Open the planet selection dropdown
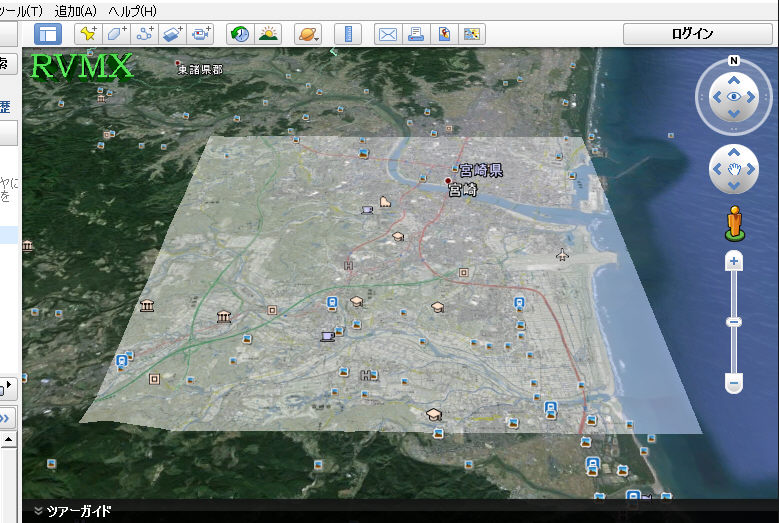Viewport: 779px width, 523px height. (x=308, y=34)
